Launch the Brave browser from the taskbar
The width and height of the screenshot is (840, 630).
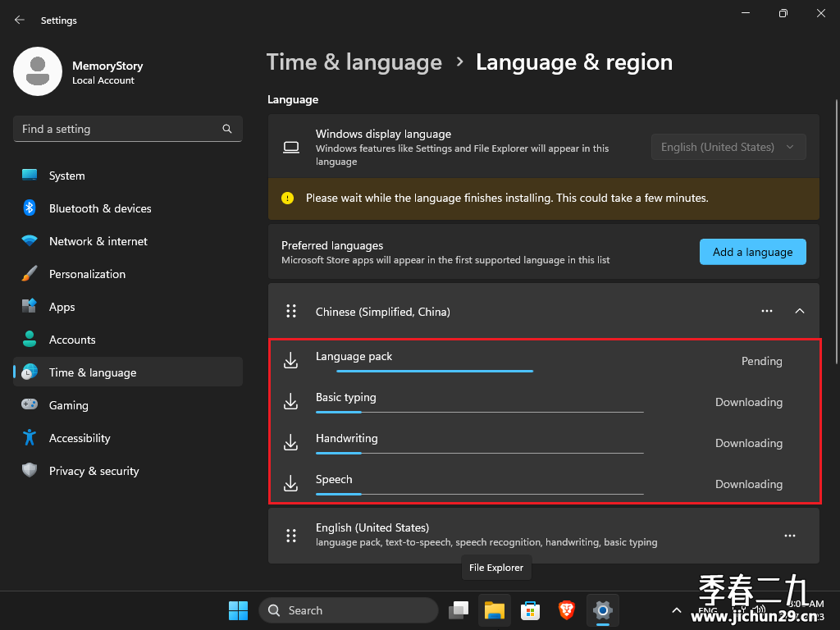[x=566, y=610]
